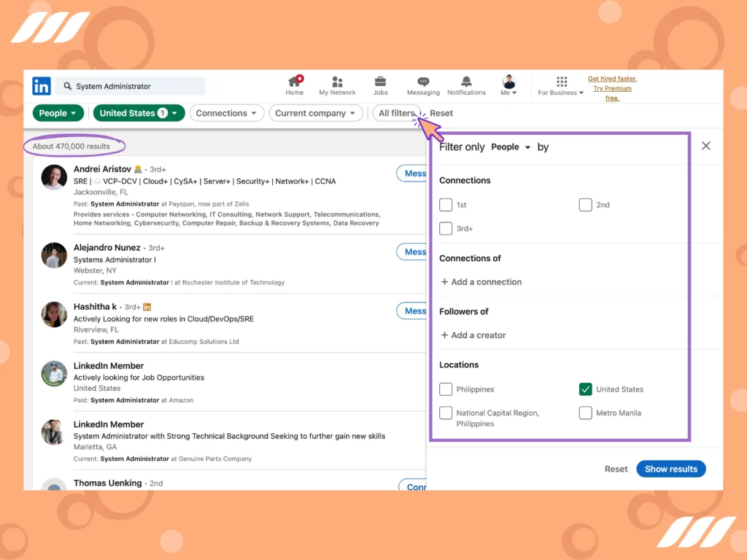This screenshot has width=747, height=560.
Task: Open the Home icon in navigation
Action: pyautogui.click(x=295, y=82)
